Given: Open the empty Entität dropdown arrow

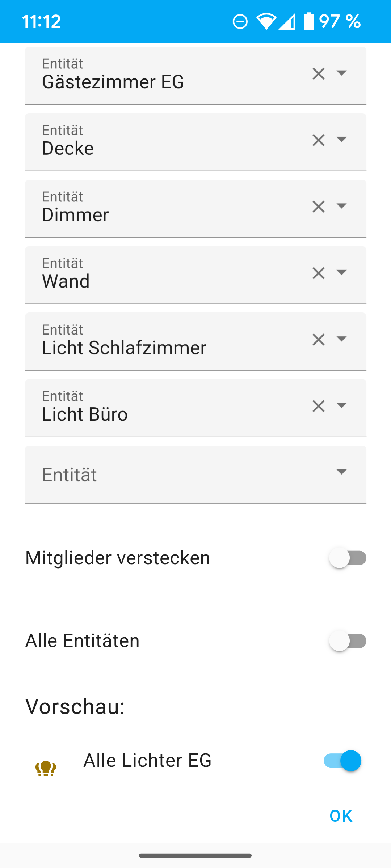Looking at the screenshot, I should pos(341,472).
